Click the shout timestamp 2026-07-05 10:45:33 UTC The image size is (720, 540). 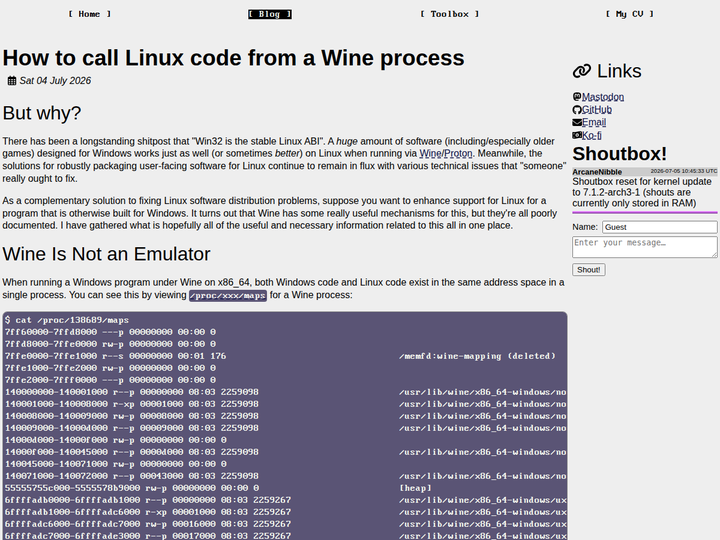(x=683, y=171)
